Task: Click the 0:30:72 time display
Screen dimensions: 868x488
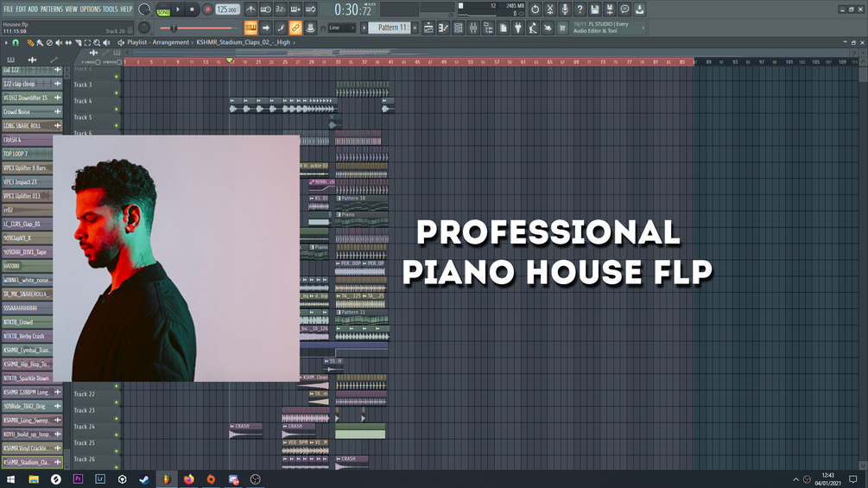Action: (x=352, y=10)
